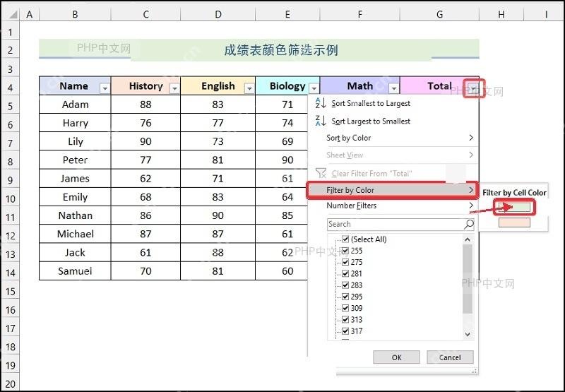
Task: Click Lily's History score 90
Action: (145, 141)
